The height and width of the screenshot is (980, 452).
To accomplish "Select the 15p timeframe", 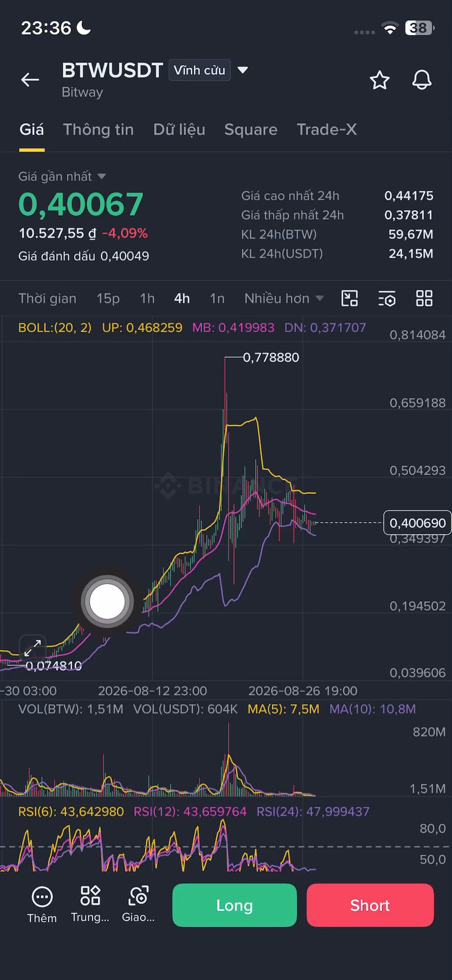I will [108, 299].
